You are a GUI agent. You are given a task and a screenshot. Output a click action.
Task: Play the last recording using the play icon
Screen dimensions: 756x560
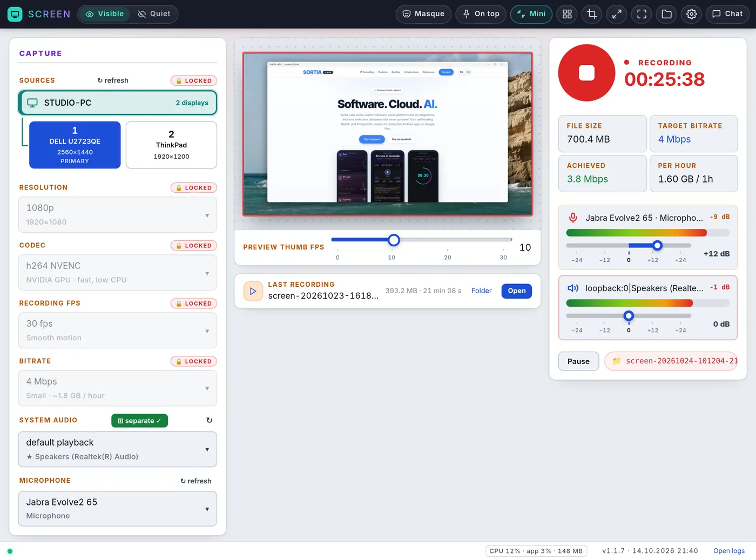pos(253,291)
